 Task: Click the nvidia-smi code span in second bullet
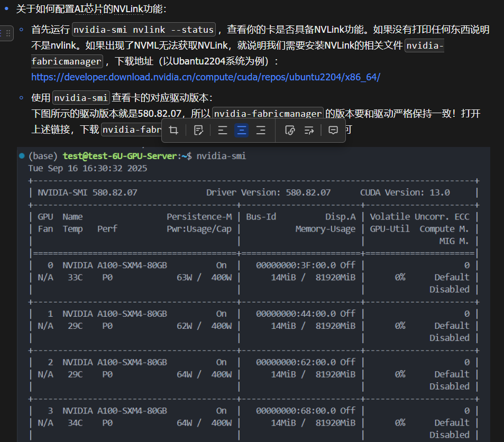coord(80,97)
